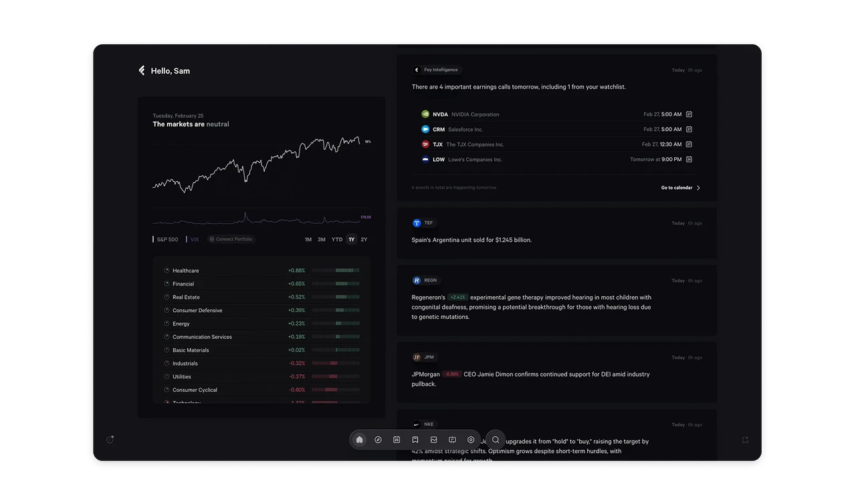Open the Utilities sector row
Image resolution: width=856 pixels, height=504 pixels.
pyautogui.click(x=261, y=377)
